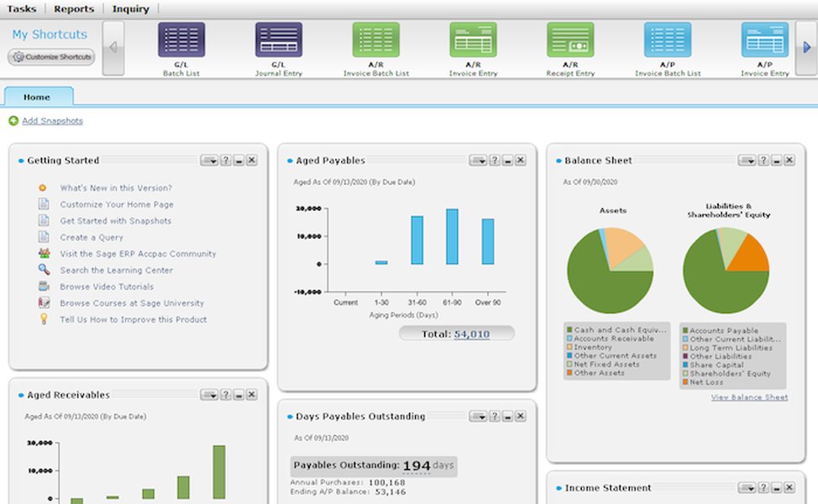
Task: Minimize the Getting Started panel
Action: (239, 160)
